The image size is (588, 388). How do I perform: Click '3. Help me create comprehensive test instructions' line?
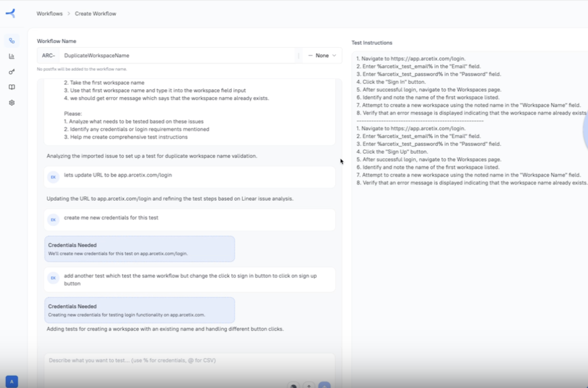[126, 137]
